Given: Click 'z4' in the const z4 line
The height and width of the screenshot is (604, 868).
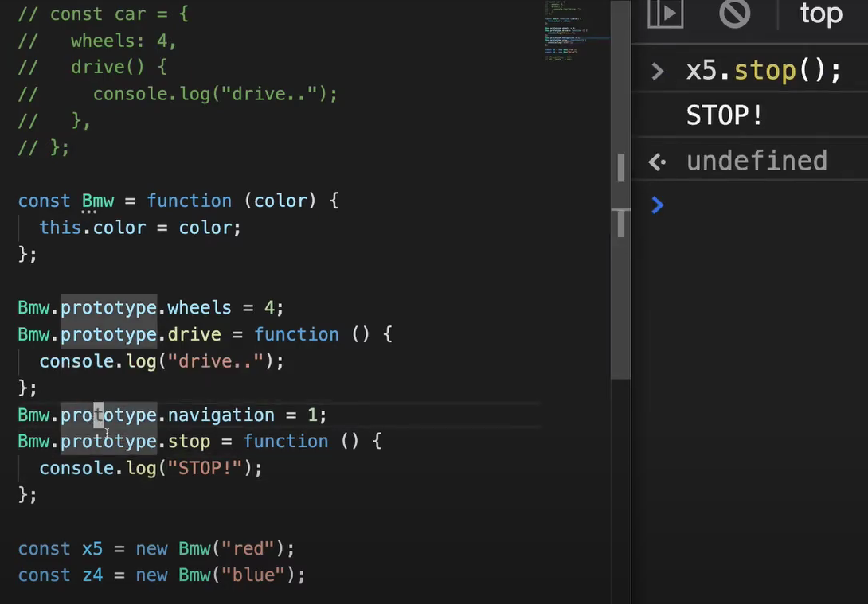Looking at the screenshot, I should tap(92, 575).
